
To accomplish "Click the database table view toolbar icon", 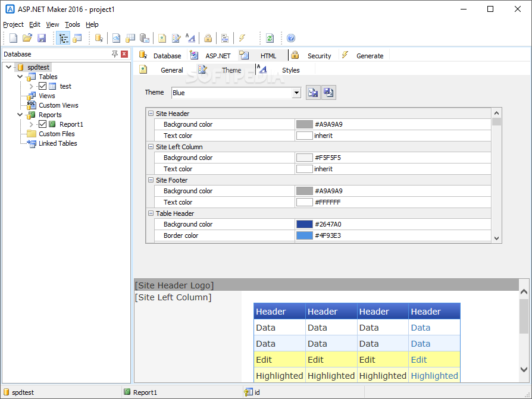I will (x=77, y=38).
